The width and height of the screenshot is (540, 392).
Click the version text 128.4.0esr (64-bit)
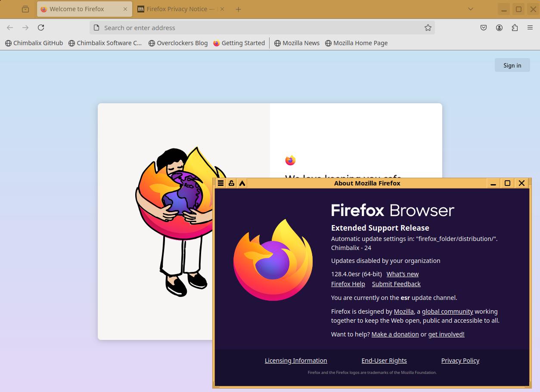coord(357,274)
